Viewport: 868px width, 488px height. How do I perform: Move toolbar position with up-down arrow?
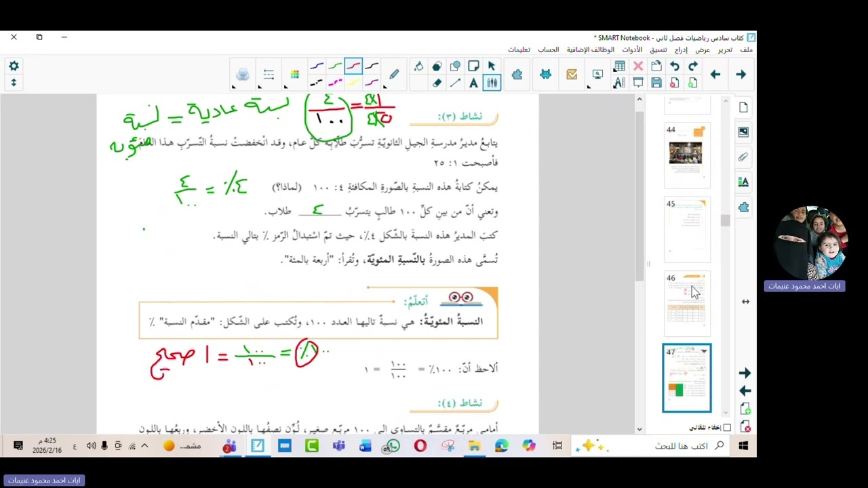[14, 83]
